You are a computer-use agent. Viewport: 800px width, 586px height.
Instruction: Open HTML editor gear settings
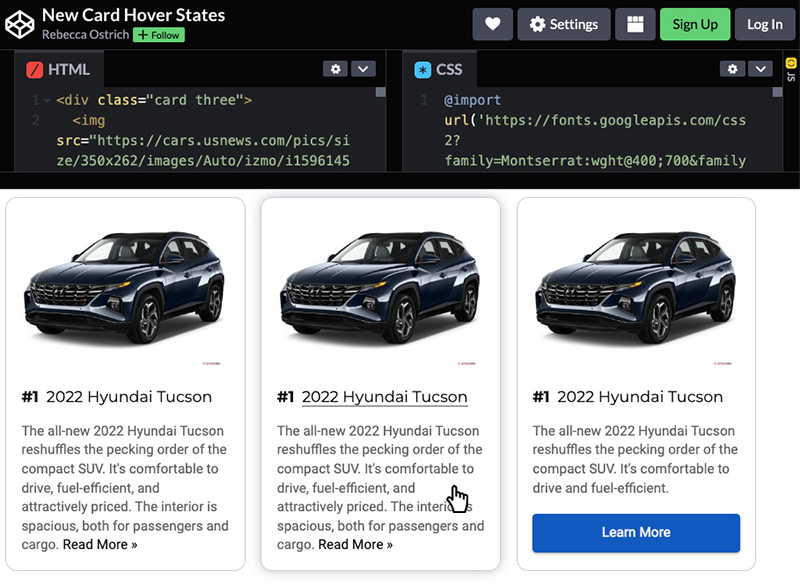(335, 69)
